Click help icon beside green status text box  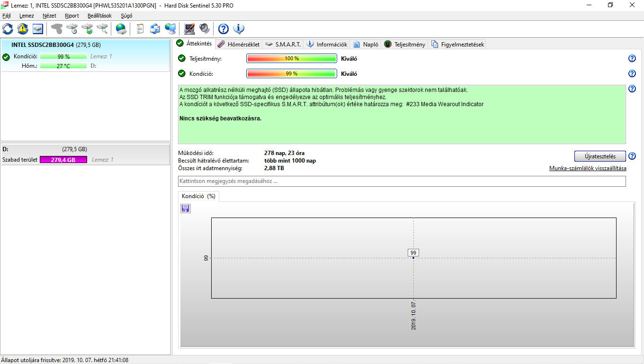[x=632, y=89]
